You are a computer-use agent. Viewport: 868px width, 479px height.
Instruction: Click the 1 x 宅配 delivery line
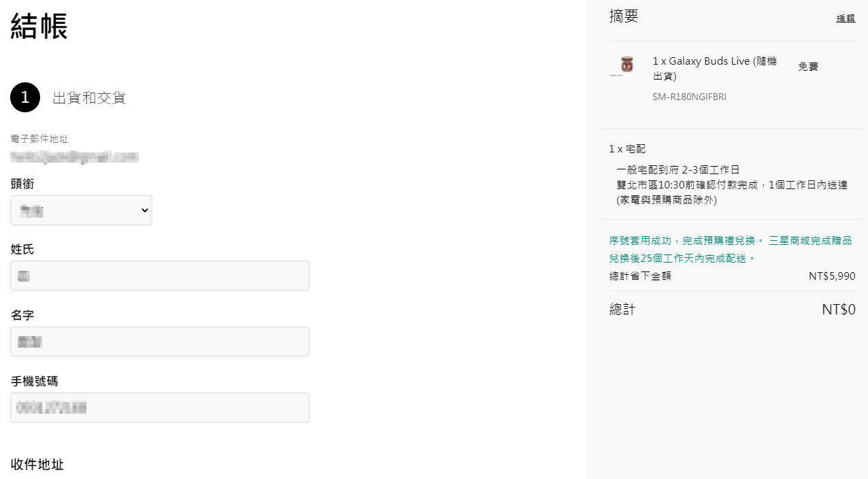tap(627, 148)
